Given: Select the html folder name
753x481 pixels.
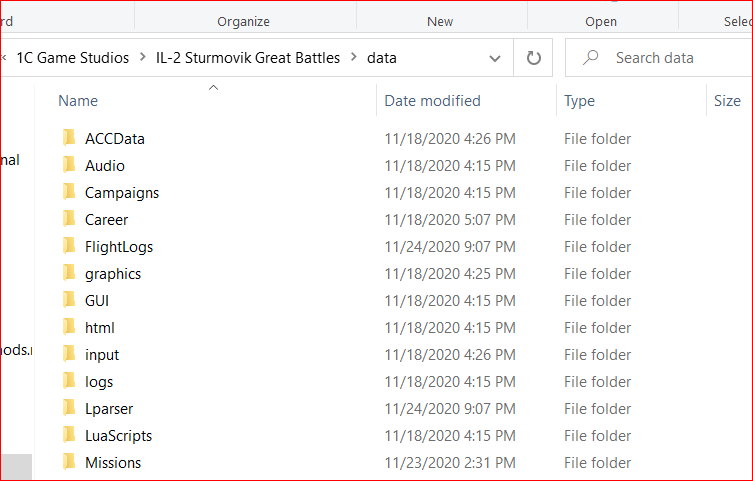Looking at the screenshot, I should point(100,328).
